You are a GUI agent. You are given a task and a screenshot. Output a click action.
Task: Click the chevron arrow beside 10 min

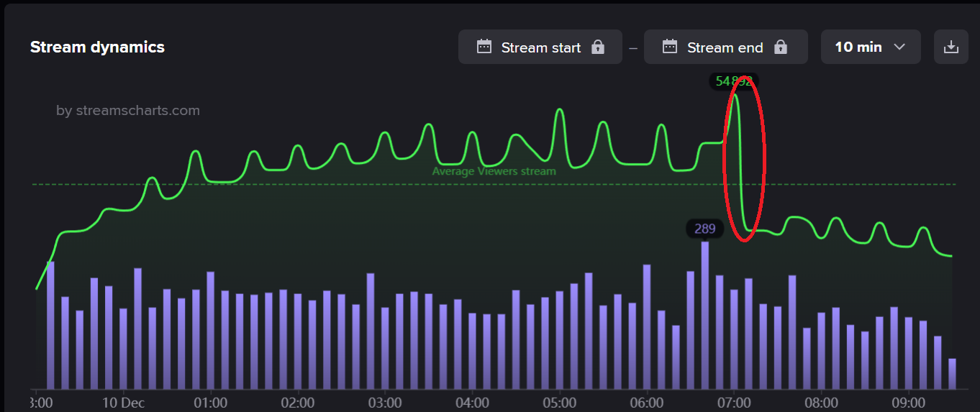899,47
